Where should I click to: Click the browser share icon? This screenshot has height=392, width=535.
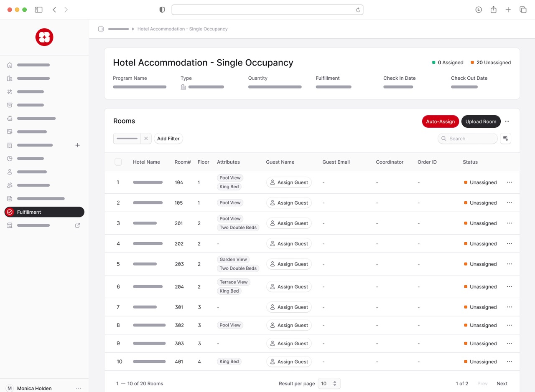click(493, 10)
